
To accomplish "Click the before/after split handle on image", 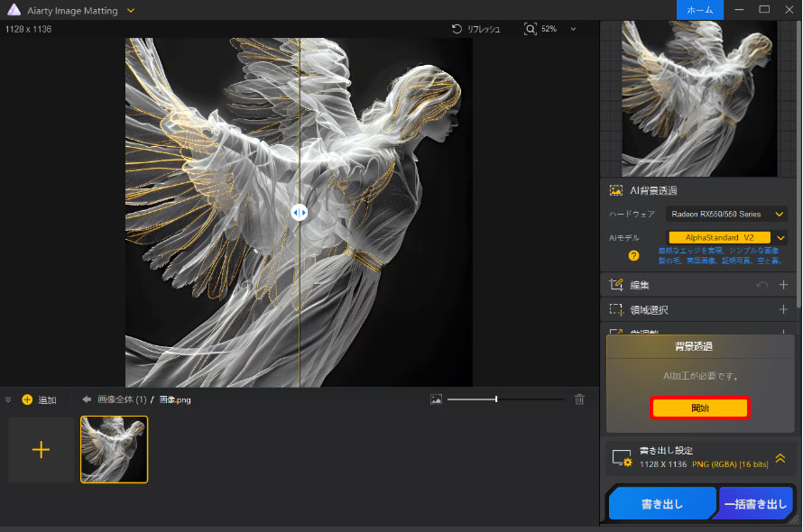I will [x=300, y=212].
